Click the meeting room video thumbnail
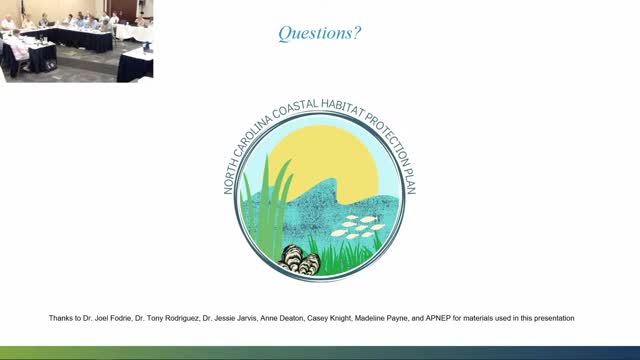 coord(77,41)
